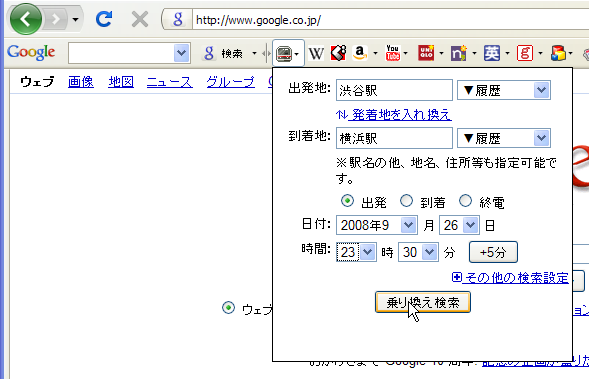Screen dimensions: 589x379
Task: Open the 地図 maps link
Action: click(121, 82)
